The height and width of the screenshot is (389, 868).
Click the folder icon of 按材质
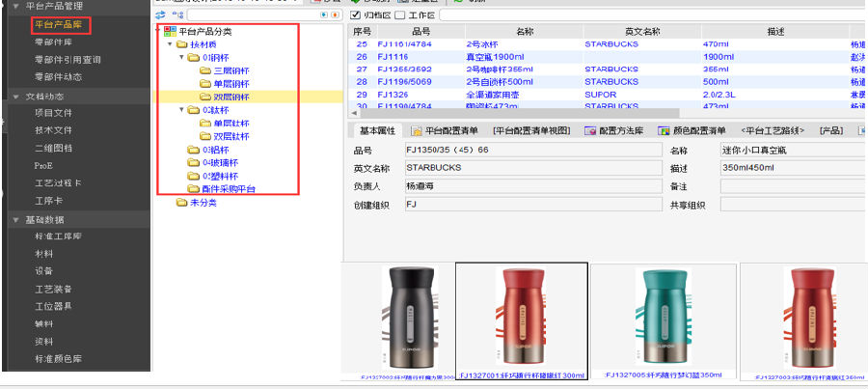(182, 44)
